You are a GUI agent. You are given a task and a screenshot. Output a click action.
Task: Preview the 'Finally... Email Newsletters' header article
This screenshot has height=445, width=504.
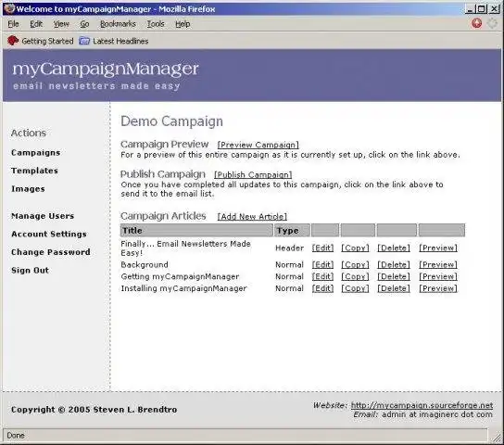438,248
